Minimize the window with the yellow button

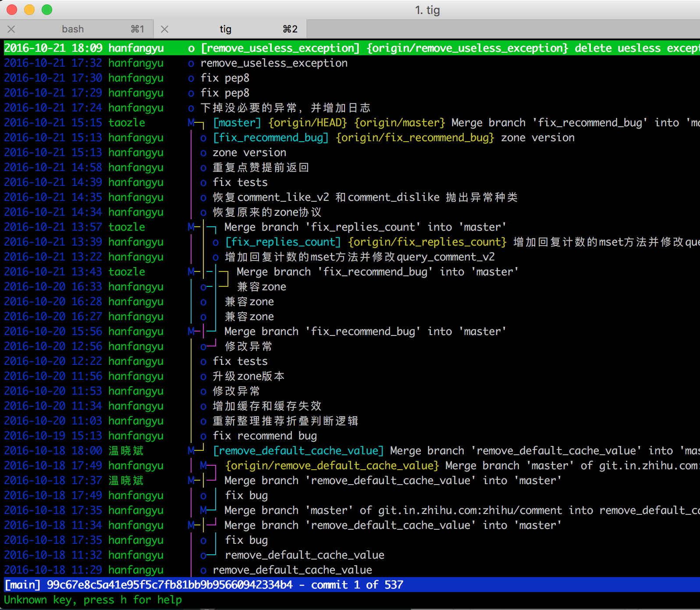coord(29,10)
